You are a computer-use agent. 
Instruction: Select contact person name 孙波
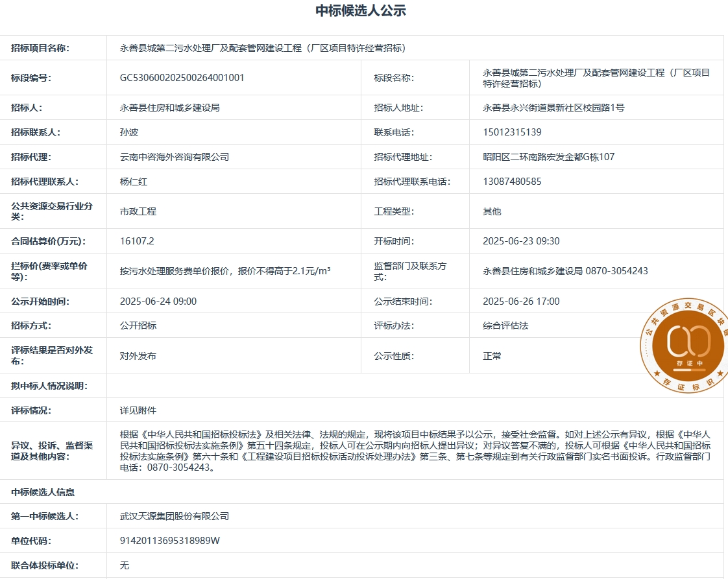(x=129, y=132)
